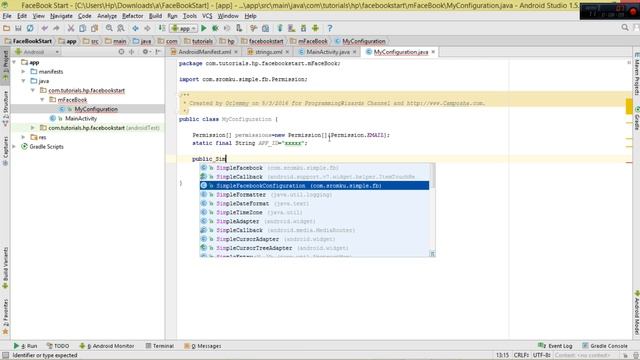Screen dimensions: 640x360
Task: Open the Refactor menu
Action: pyautogui.click(x=133, y=16)
